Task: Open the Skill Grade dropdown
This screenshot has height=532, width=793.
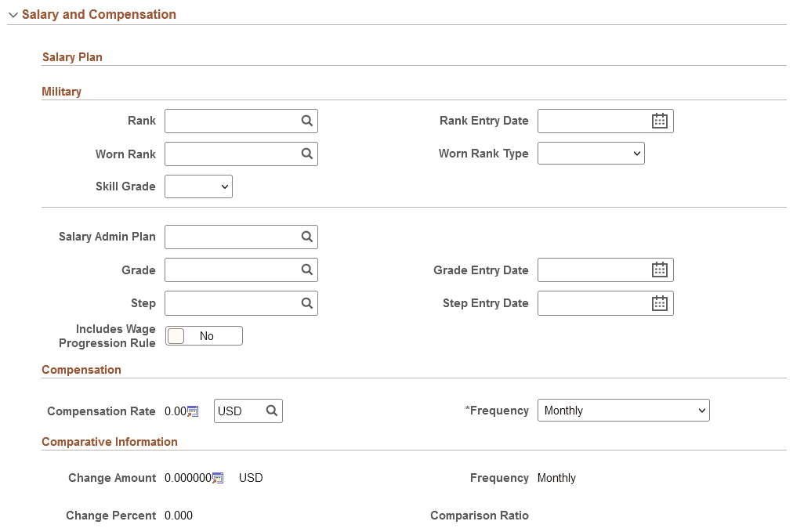Action: 198,186
